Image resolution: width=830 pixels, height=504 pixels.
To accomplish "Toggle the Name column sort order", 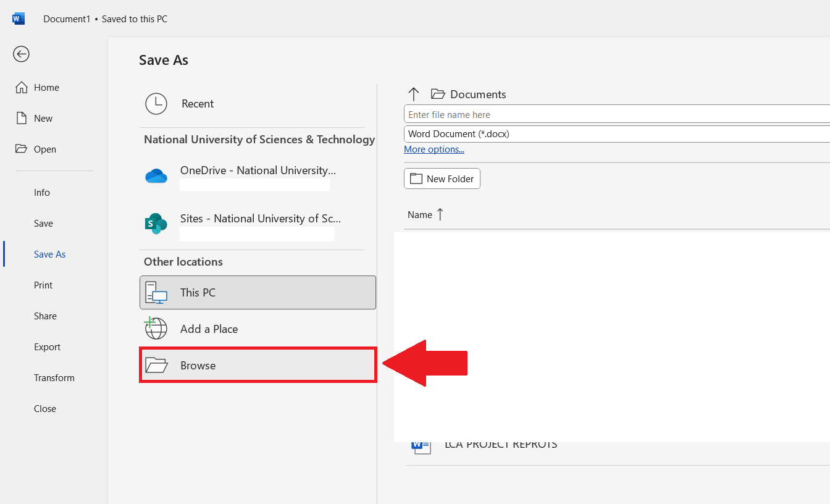I will point(425,214).
